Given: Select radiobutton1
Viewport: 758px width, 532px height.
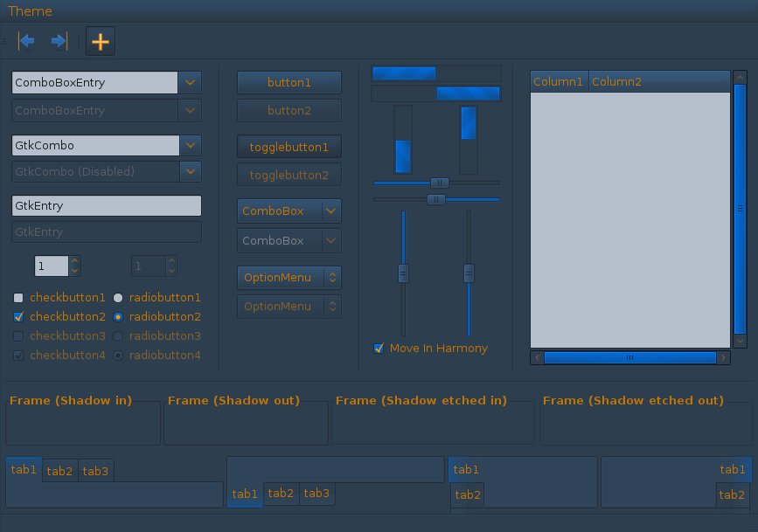Looking at the screenshot, I should pos(118,298).
